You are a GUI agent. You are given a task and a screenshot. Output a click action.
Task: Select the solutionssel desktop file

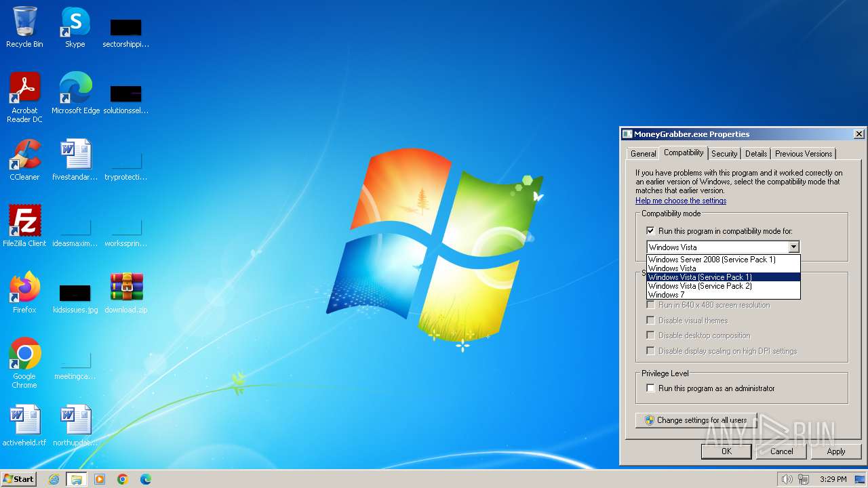(126, 99)
